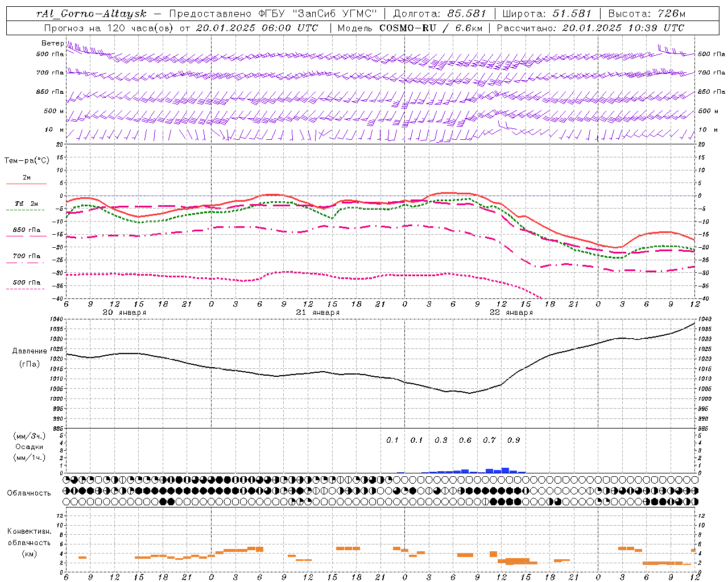Click the Тем-ра(°C) axis label
Image resolution: width=728 pixels, height=582 pixels.
27,161
